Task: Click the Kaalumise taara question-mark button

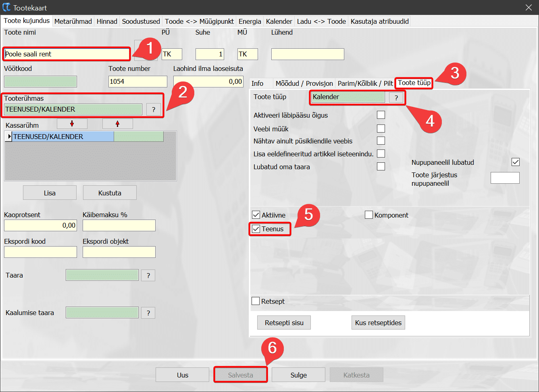Action: pyautogui.click(x=148, y=313)
